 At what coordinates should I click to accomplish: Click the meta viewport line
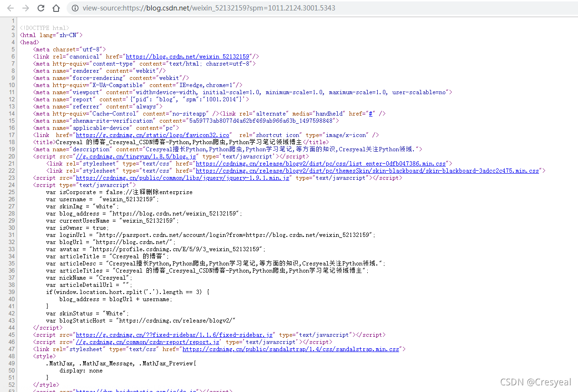tap(243, 92)
